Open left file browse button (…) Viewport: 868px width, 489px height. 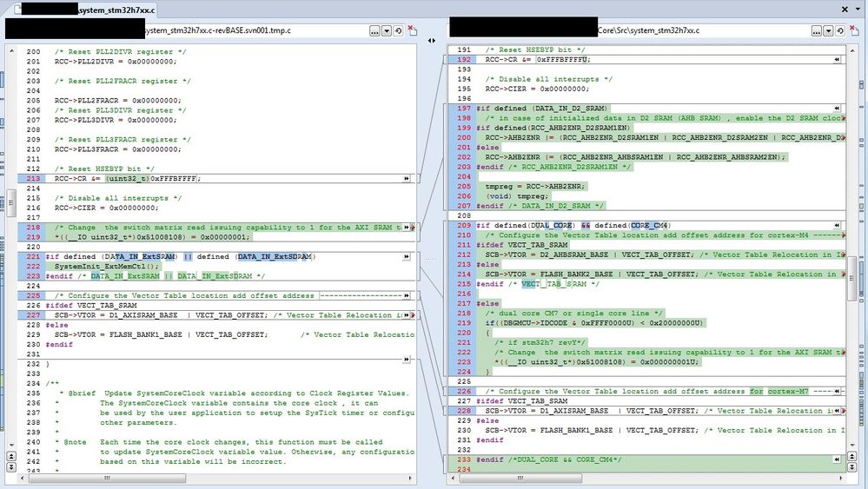(374, 31)
